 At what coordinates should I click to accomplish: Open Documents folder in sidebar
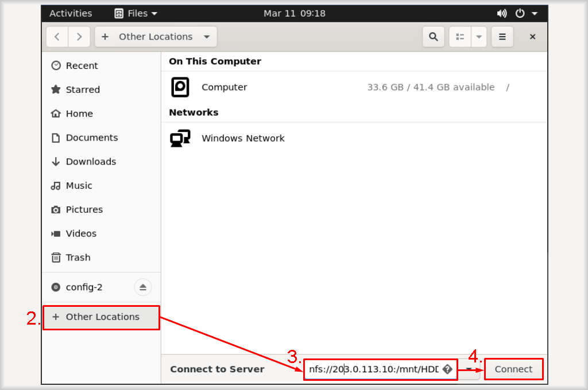101,138
